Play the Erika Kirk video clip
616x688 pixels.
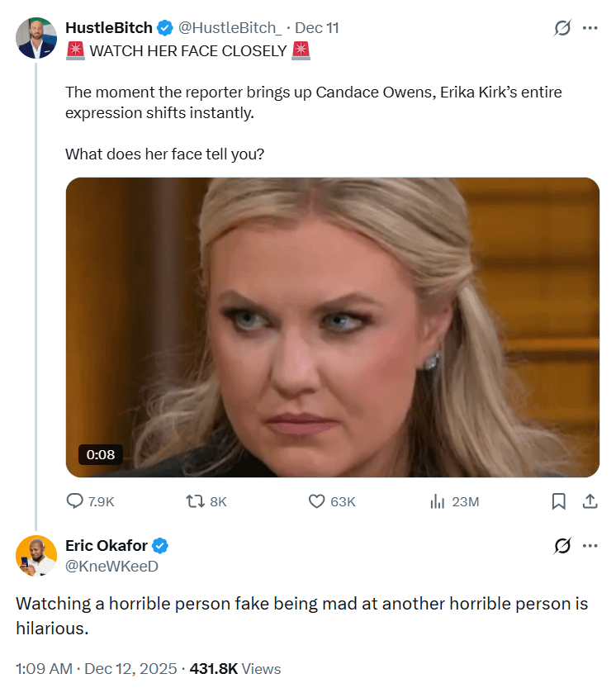tap(332, 327)
